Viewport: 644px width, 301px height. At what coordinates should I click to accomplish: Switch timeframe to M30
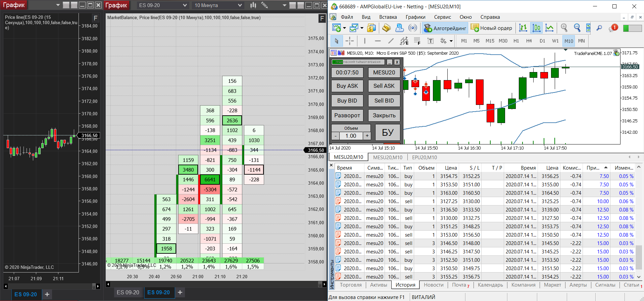[503, 41]
